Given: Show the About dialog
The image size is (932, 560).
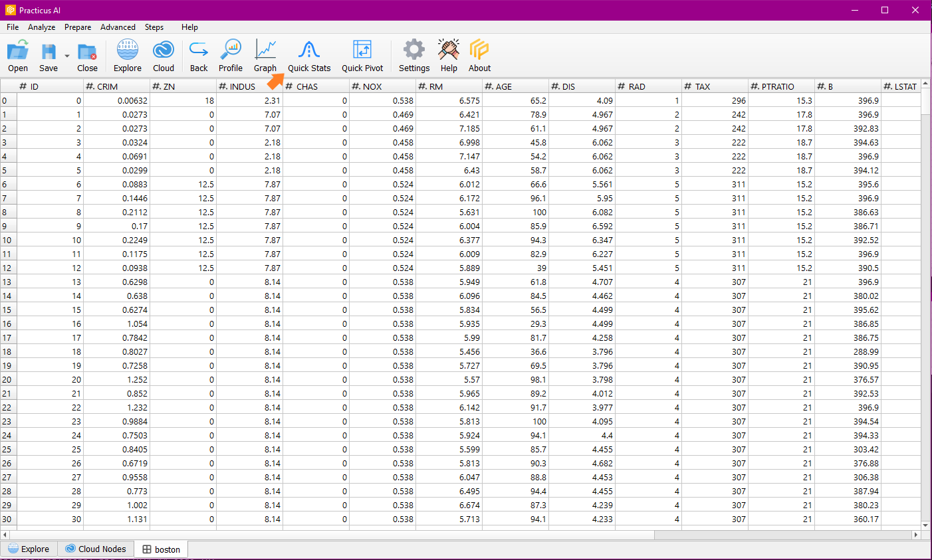Looking at the screenshot, I should 479,56.
